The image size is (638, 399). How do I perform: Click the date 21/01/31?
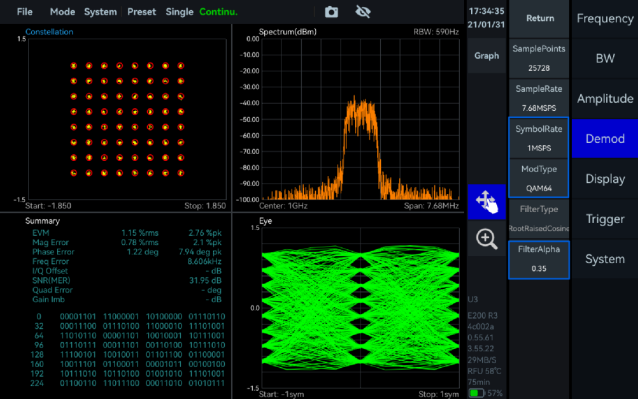coord(486,24)
